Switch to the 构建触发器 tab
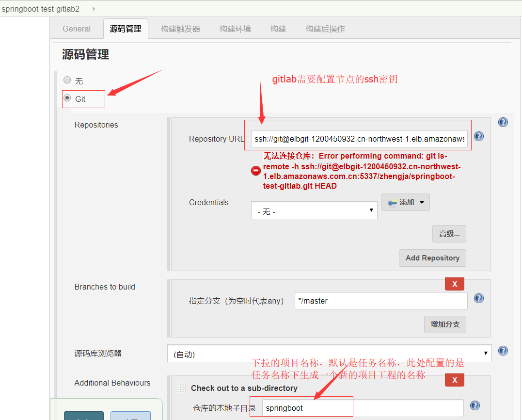The width and height of the screenshot is (522, 420). 180,29
